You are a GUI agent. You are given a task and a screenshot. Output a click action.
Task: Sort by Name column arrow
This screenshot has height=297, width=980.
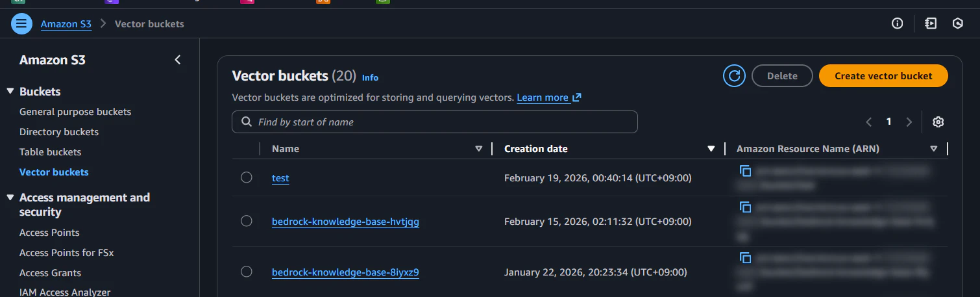(x=479, y=149)
